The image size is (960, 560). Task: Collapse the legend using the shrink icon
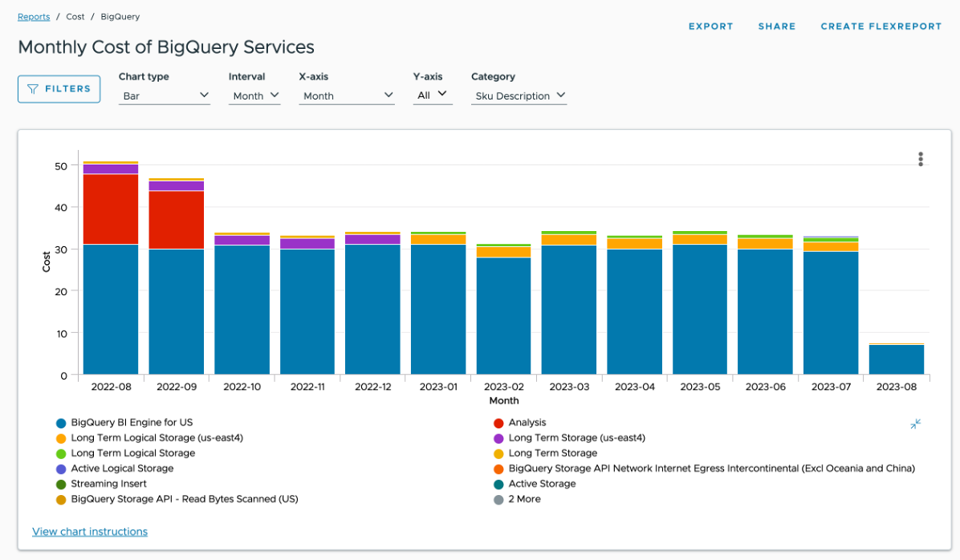(x=915, y=424)
